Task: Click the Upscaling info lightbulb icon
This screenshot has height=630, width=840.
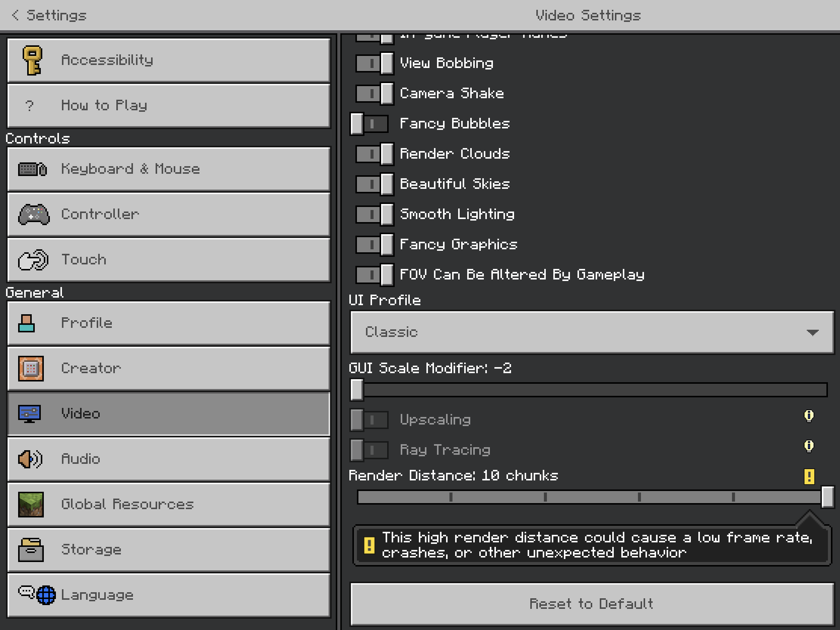Action: [809, 416]
